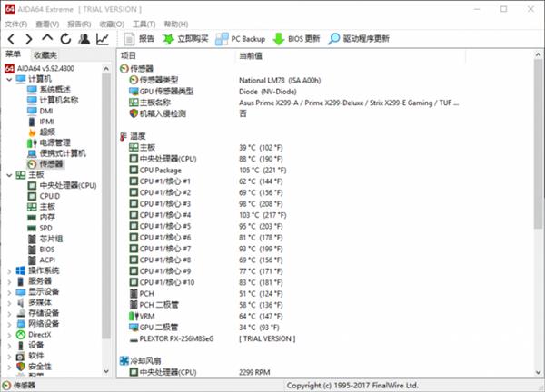The height and width of the screenshot is (392, 545).
Task: Click tree pane scrollbar up arrow
Action: tap(106, 69)
